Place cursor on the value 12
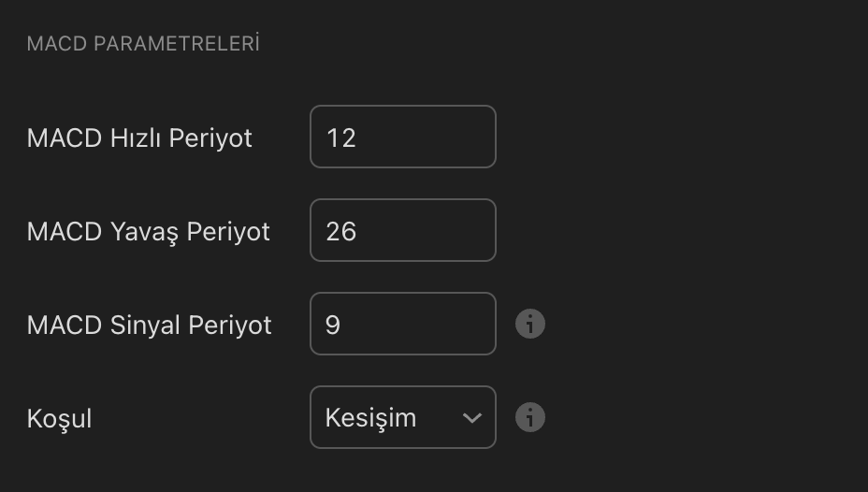Viewport: 868px width, 492px height. pos(341,138)
